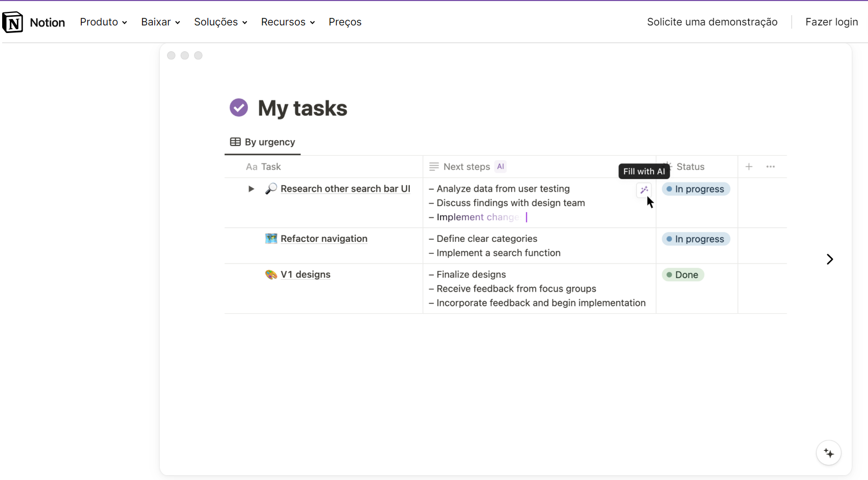Click the Task column header
Screen dimensions: 868x480
[x=324, y=167]
